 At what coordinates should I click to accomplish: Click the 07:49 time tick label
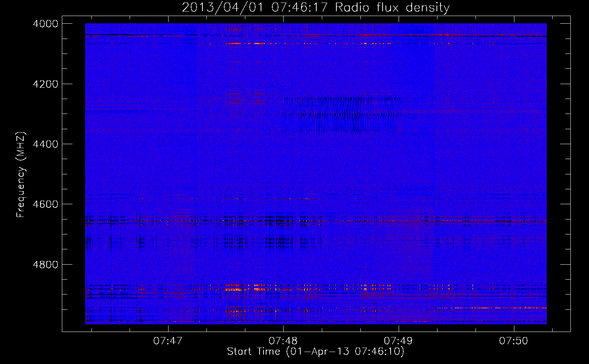click(x=399, y=341)
